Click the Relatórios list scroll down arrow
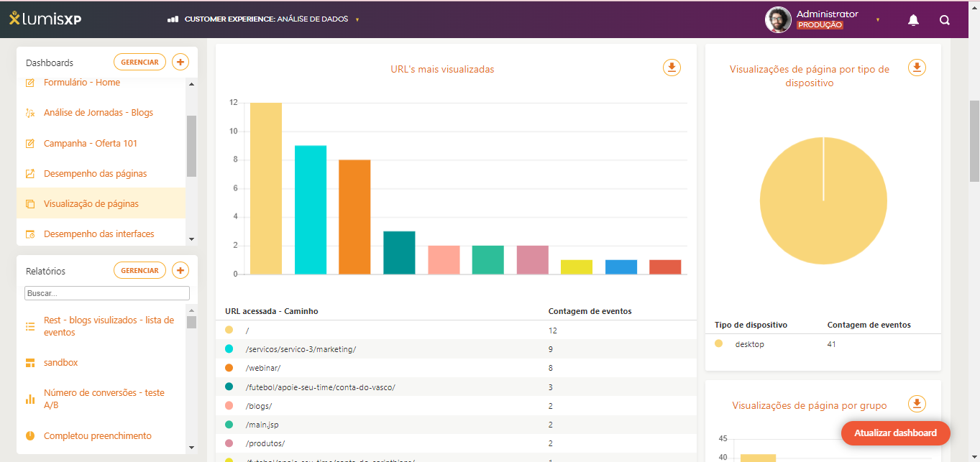The image size is (980, 462). click(x=191, y=448)
